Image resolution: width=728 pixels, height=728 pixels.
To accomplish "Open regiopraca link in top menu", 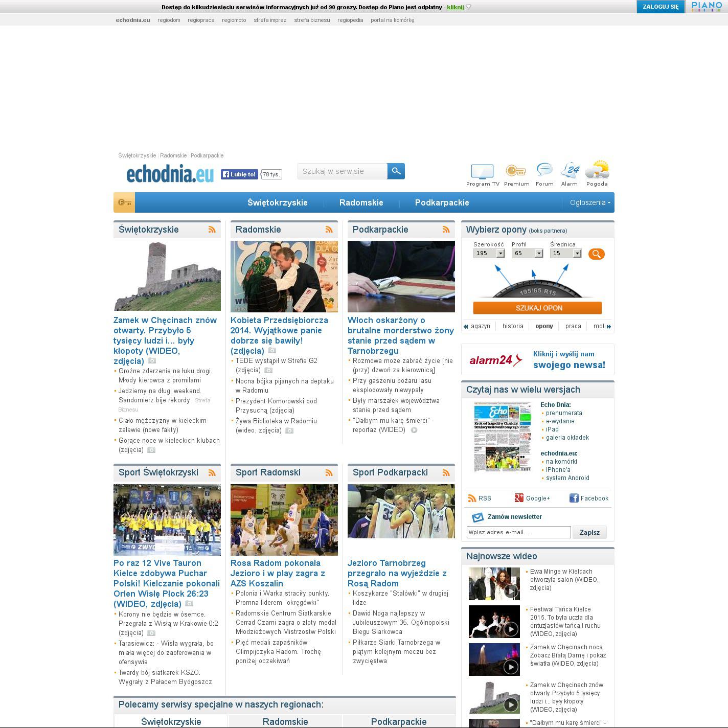I will tap(201, 20).
